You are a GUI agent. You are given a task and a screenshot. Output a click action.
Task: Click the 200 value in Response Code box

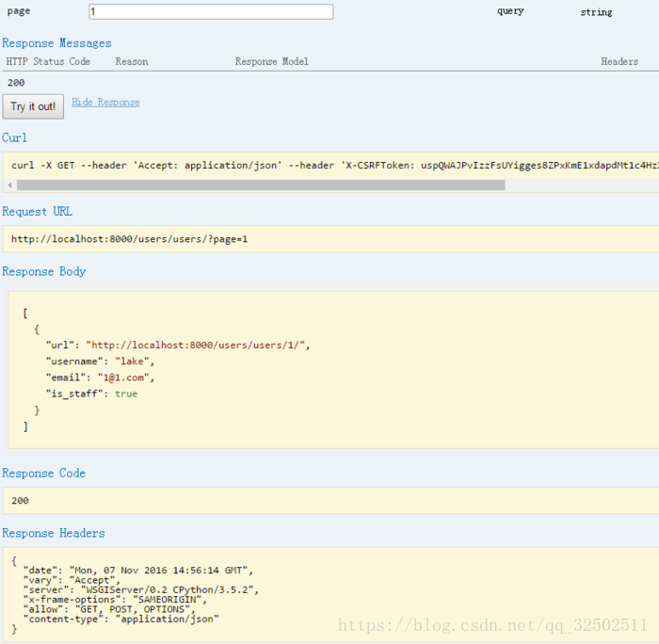(20, 500)
